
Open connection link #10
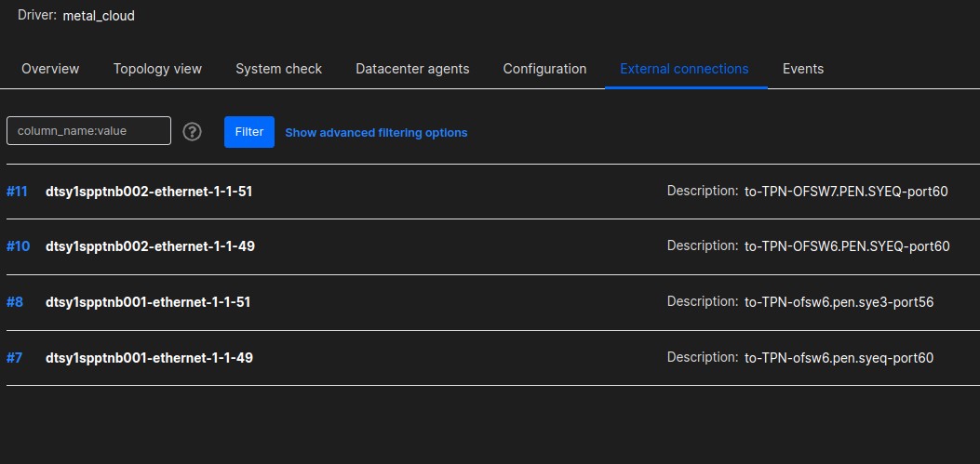[x=18, y=246]
